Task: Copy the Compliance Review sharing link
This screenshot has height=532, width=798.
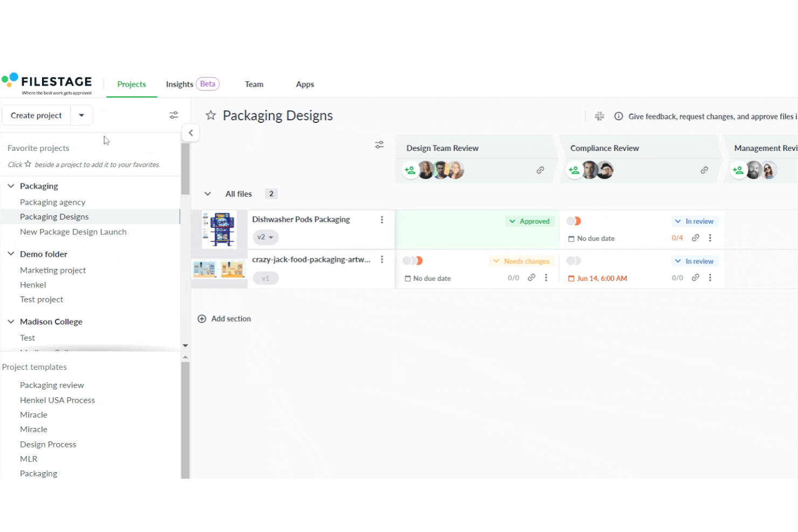Action: pos(704,170)
